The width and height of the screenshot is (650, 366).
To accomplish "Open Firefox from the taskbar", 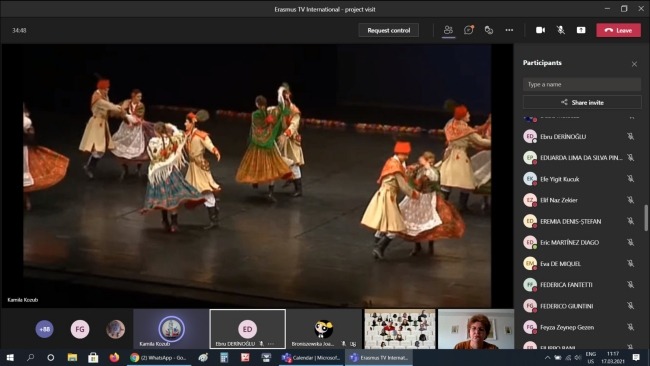I will click(x=114, y=357).
